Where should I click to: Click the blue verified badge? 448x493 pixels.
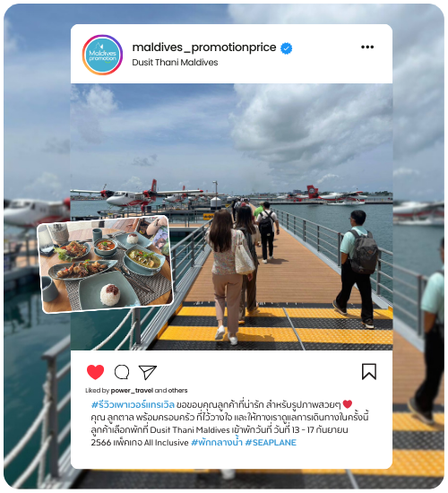(x=286, y=48)
